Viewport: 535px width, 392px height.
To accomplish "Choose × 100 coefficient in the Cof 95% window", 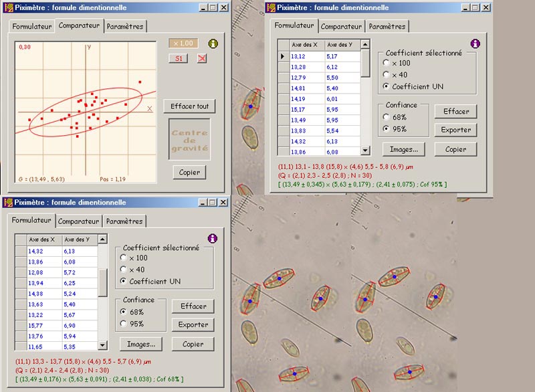I will 386,63.
